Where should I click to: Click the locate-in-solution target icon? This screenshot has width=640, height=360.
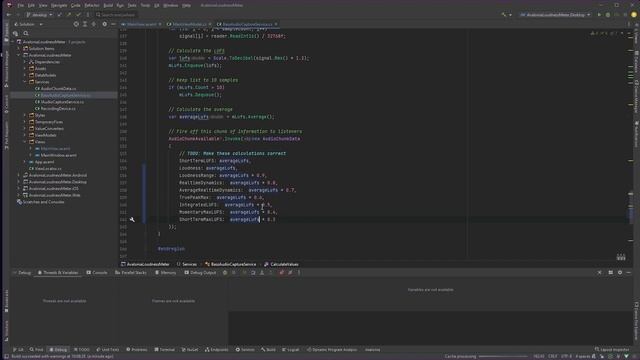click(76, 24)
